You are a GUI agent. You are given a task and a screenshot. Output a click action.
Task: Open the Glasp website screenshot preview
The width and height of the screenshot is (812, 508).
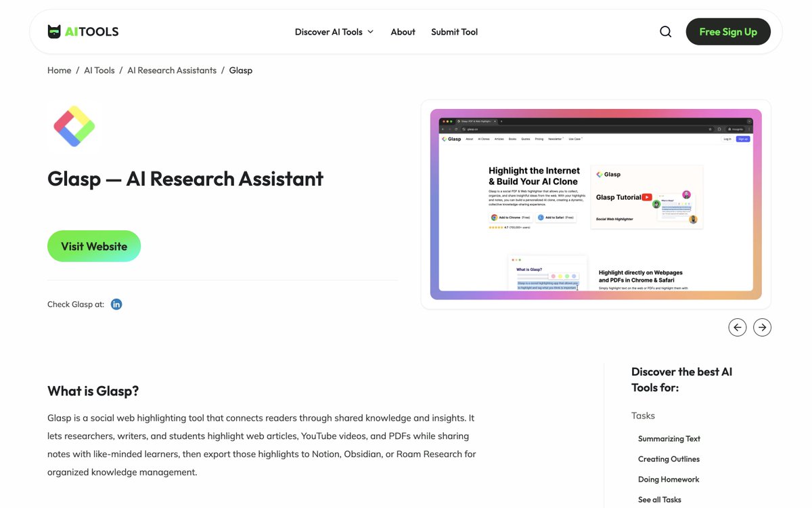(x=596, y=205)
